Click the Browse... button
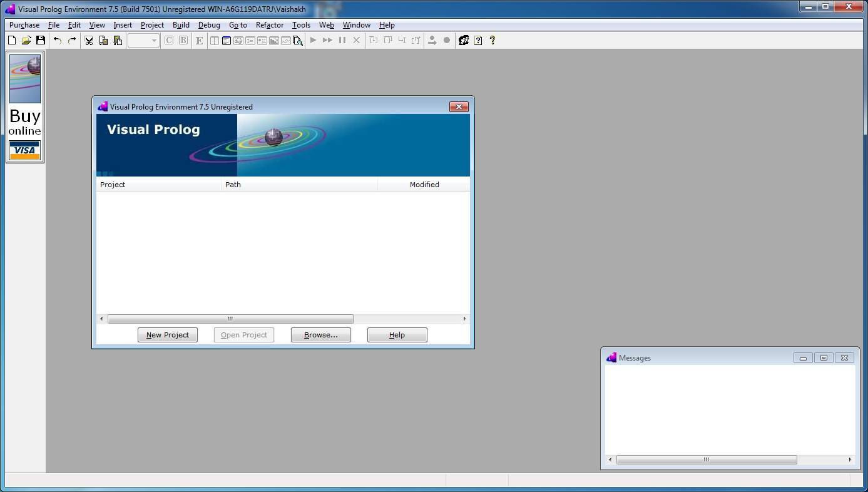Screen dimensions: 868x492 tap(321, 335)
